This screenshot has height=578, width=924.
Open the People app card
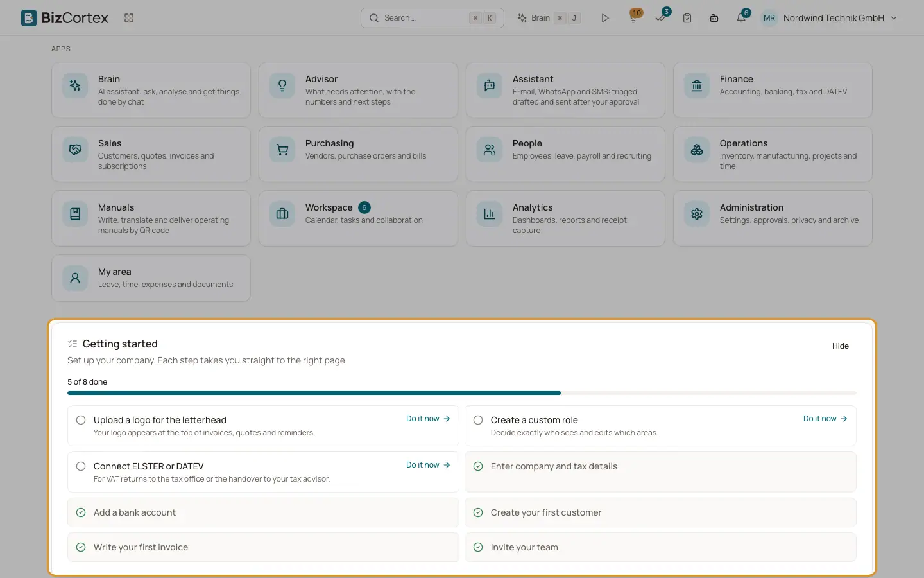[565, 154]
